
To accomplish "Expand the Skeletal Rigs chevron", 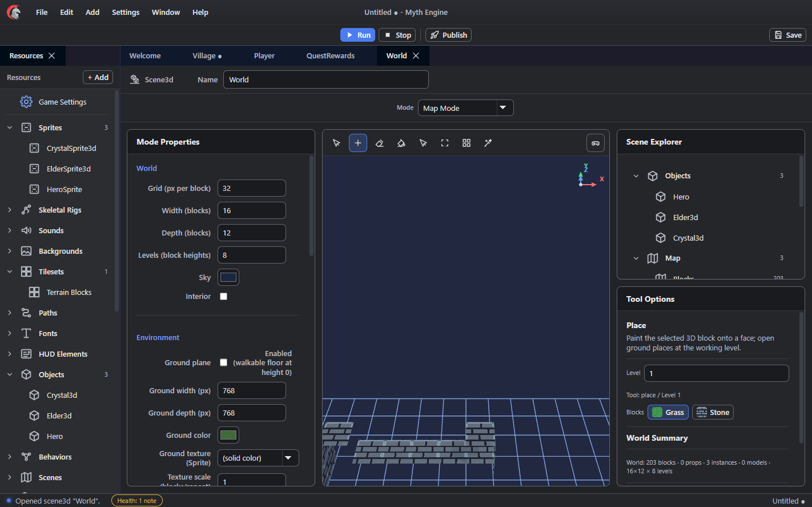I will point(10,210).
